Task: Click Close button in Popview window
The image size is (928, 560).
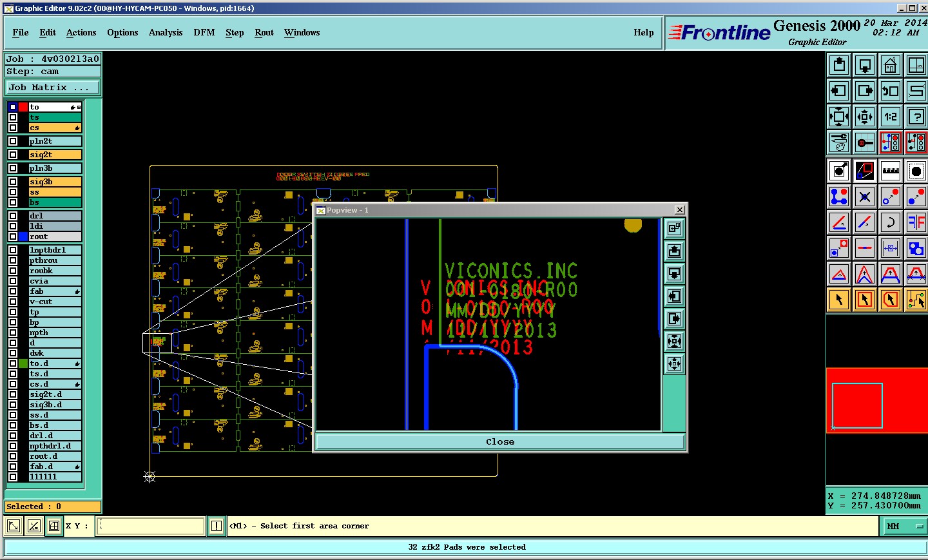Action: pos(500,441)
